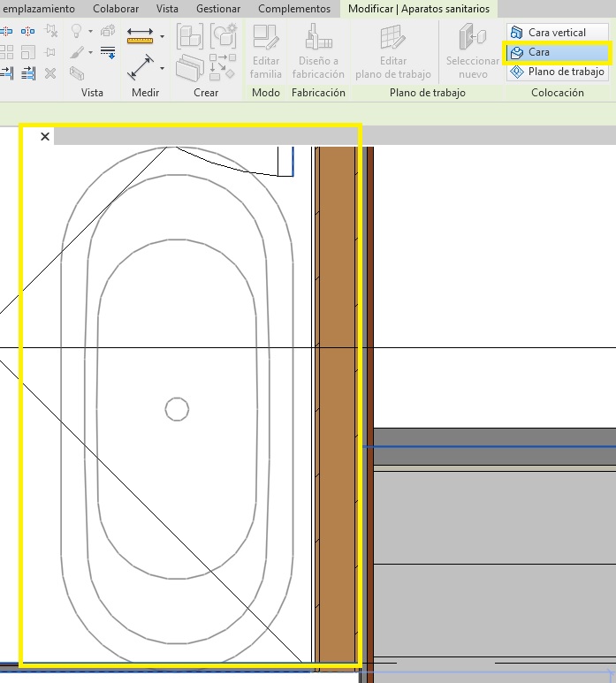Image resolution: width=616 pixels, height=683 pixels.
Task: Click the Thin Lines icon in Vista
Action: (x=108, y=53)
